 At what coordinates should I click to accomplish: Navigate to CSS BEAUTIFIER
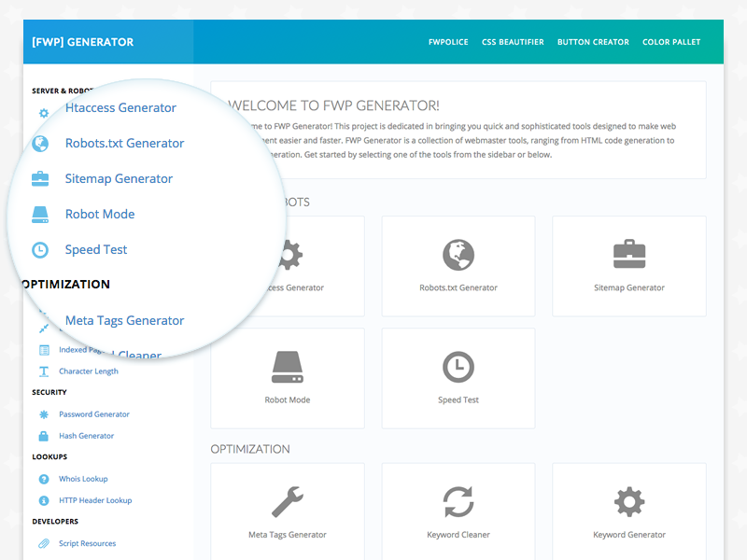pyautogui.click(x=513, y=42)
